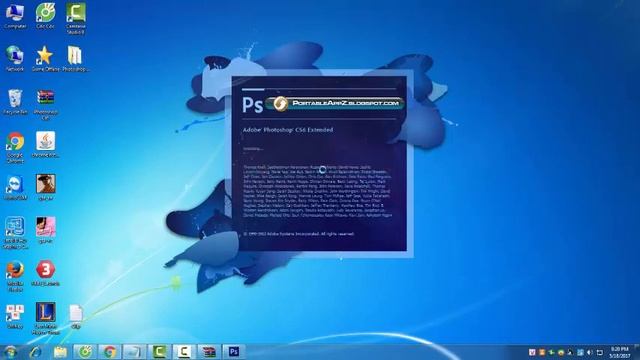640x360 pixels.
Task: Select the pink girl image thumbnail on desktop
Action: pyautogui.click(x=45, y=230)
